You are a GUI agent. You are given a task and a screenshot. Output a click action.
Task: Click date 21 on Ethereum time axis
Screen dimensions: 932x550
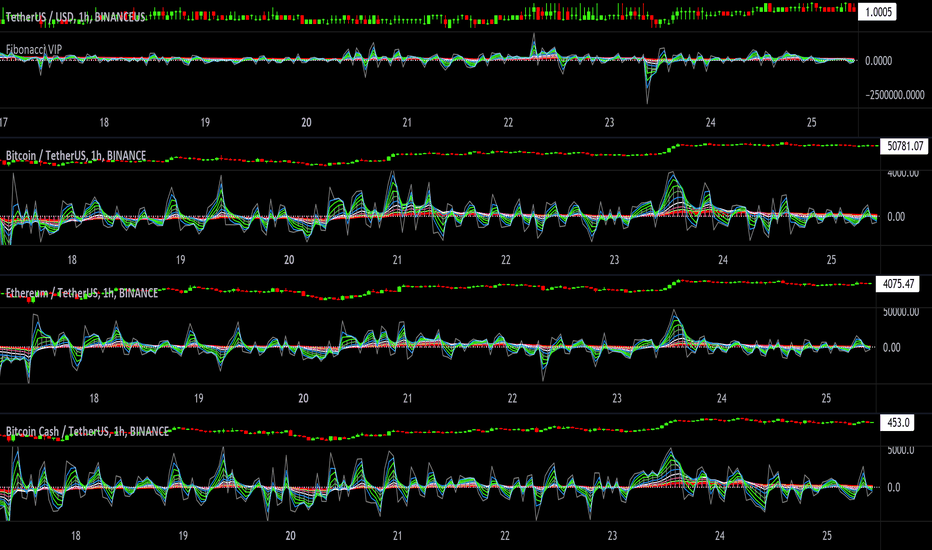pyautogui.click(x=408, y=398)
